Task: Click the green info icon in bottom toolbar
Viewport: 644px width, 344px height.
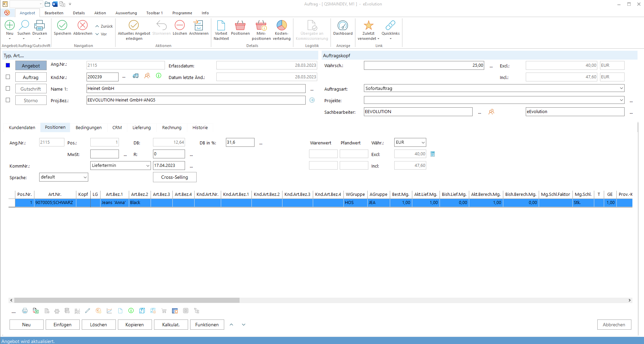Action: [131, 311]
